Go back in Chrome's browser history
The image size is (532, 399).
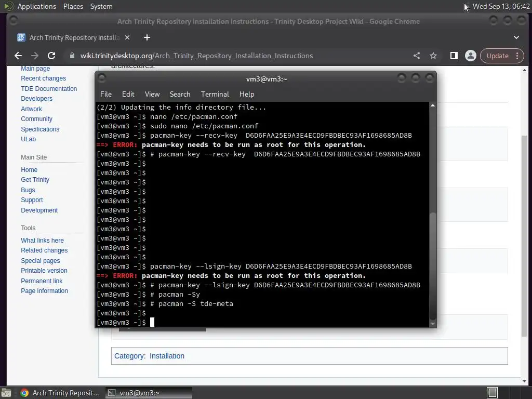[x=18, y=56]
